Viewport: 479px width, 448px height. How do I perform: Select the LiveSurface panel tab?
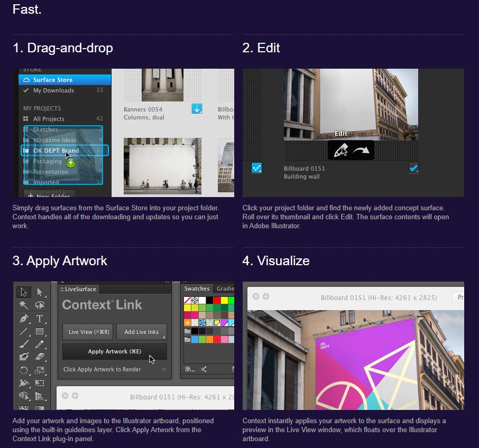(x=78, y=289)
